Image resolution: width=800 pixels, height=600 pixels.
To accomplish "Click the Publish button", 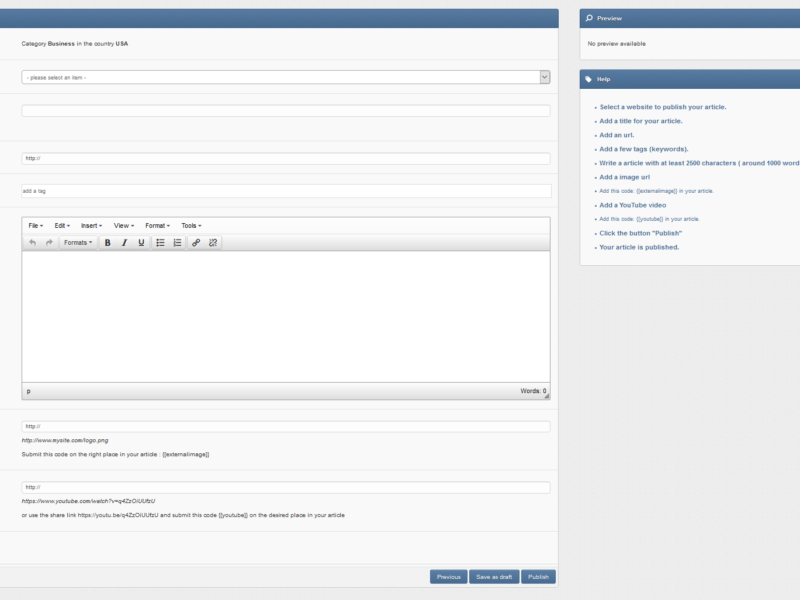I will coord(538,577).
